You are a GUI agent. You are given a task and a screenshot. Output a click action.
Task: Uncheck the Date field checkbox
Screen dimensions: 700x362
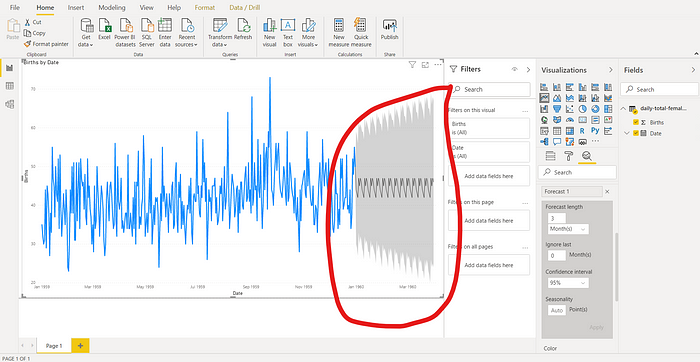(x=636, y=133)
